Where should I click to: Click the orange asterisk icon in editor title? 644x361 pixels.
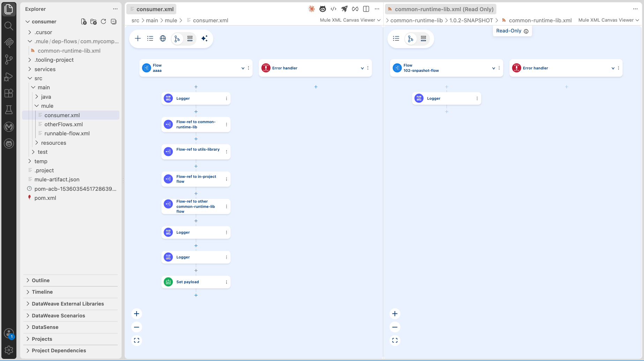[312, 9]
